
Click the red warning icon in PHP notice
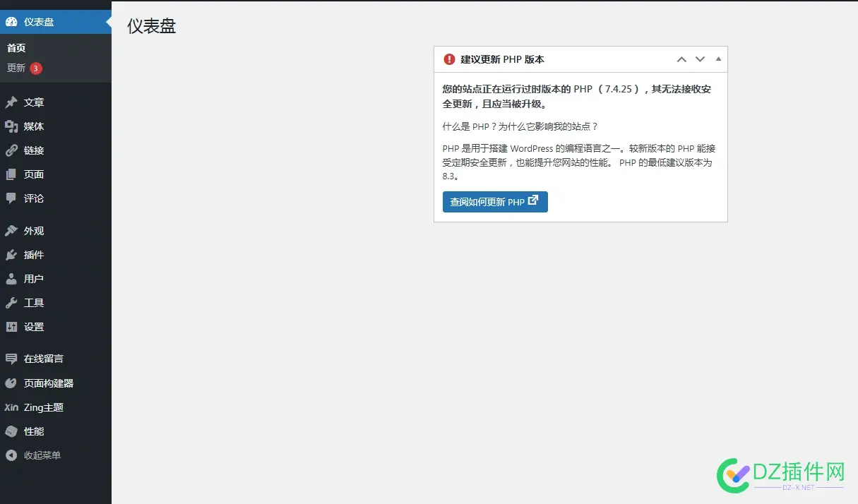click(449, 59)
